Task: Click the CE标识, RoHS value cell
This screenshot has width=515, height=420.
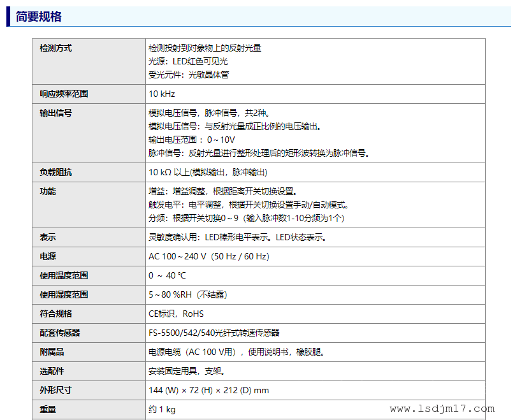Action: pos(176,314)
